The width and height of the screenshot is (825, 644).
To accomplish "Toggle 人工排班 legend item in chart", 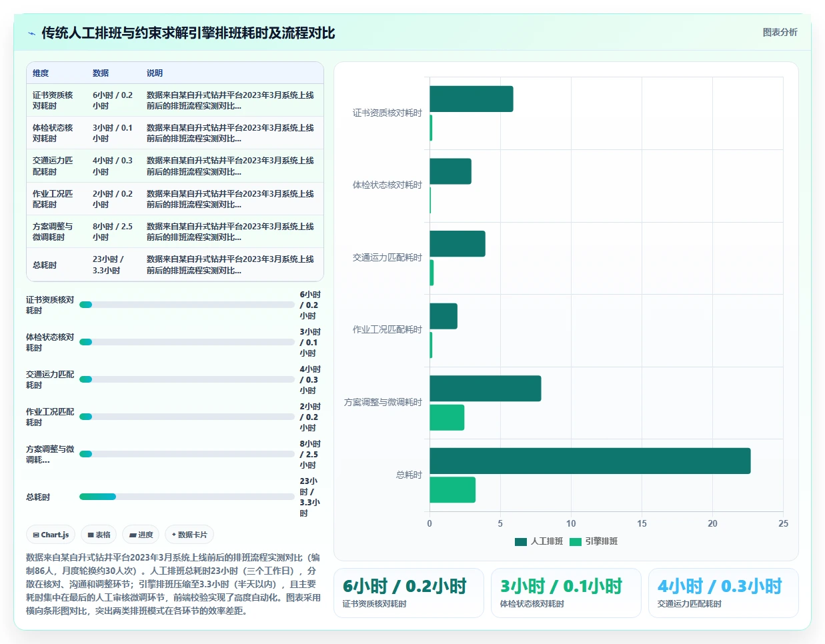I will click(x=539, y=541).
